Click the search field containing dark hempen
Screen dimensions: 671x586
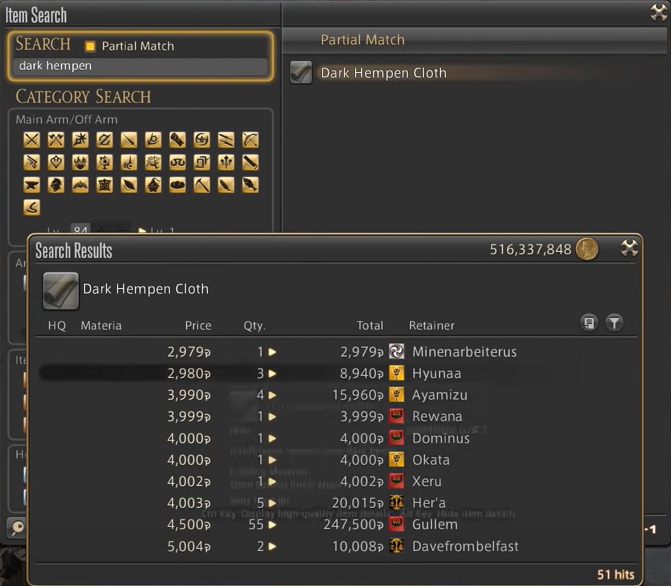[140, 66]
